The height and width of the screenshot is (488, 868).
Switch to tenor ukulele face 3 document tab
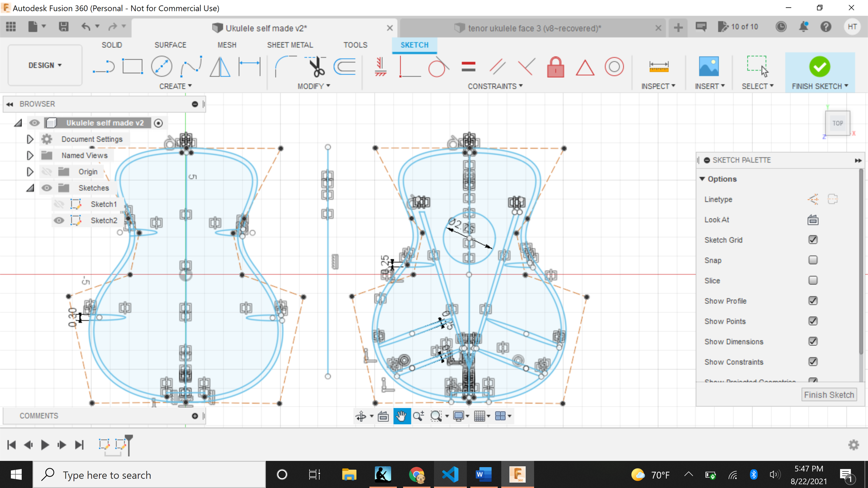click(x=533, y=28)
